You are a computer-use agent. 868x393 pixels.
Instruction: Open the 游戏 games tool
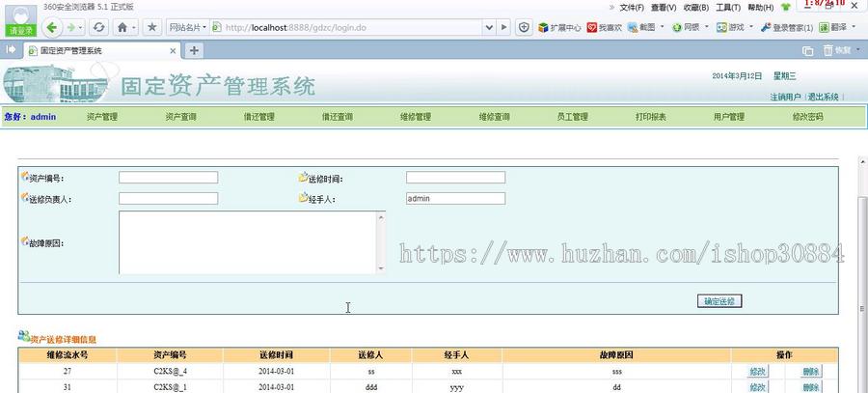730,27
